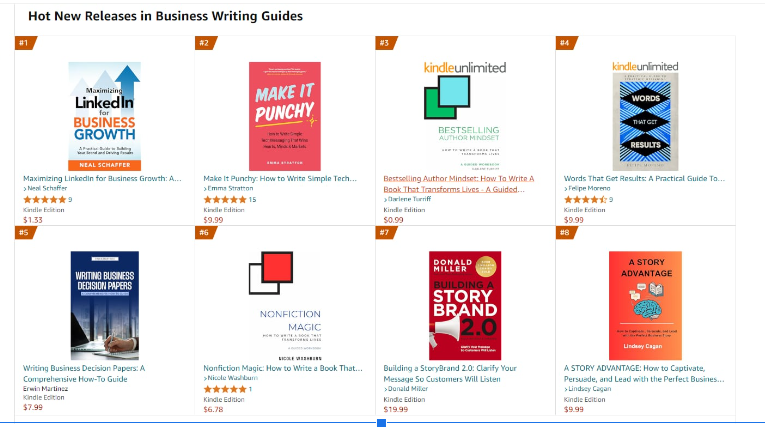Click the Nonfiction Magic star rating

224,389
